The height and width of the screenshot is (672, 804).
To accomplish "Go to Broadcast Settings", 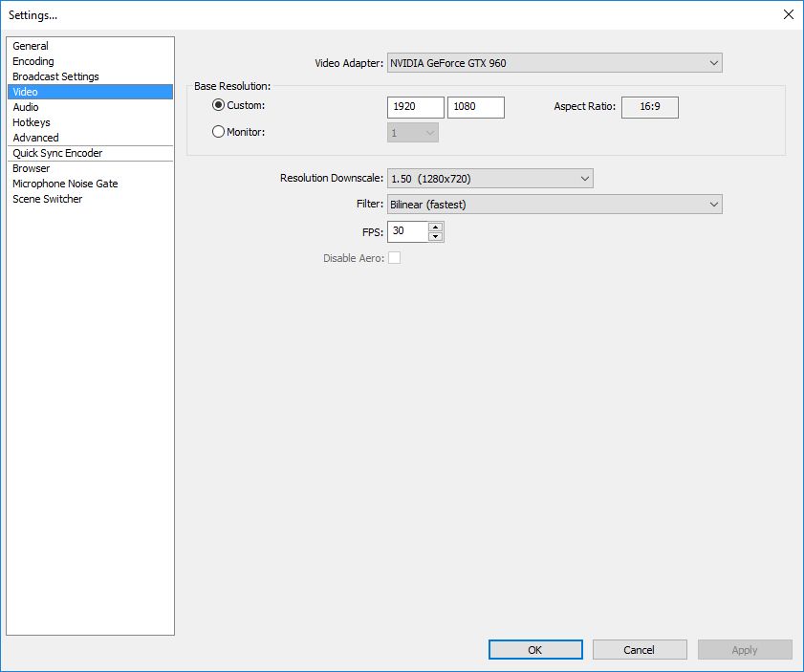I will [x=55, y=76].
